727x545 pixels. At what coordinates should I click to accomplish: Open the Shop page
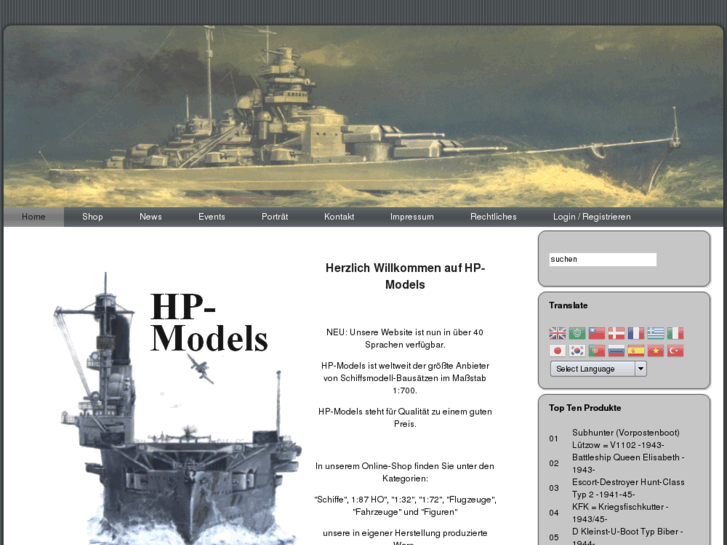click(x=93, y=217)
